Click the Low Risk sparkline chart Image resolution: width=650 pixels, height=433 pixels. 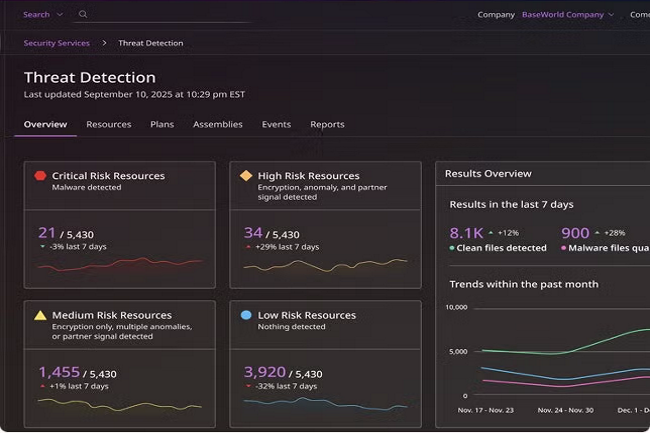[325, 403]
